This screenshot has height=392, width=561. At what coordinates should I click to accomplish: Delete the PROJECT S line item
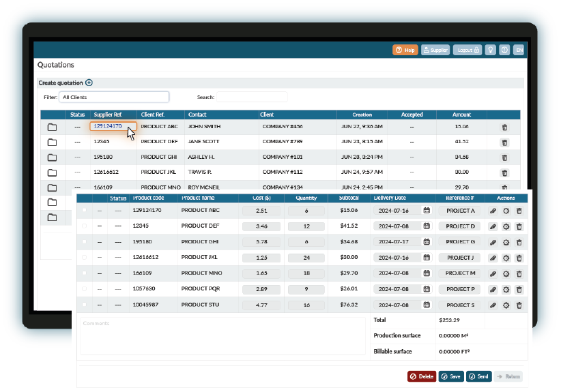click(519, 305)
